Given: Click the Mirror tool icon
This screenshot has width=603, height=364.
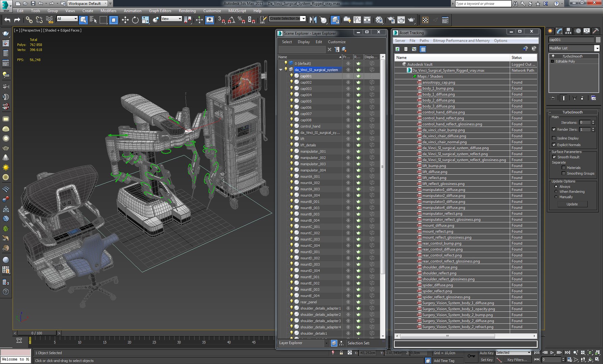Looking at the screenshot, I should pos(313,20).
